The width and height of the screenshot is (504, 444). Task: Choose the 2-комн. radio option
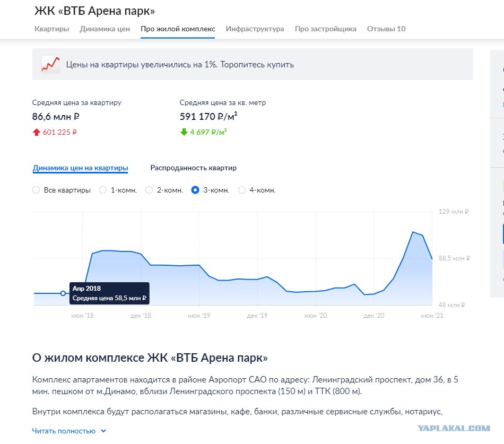pyautogui.click(x=149, y=190)
